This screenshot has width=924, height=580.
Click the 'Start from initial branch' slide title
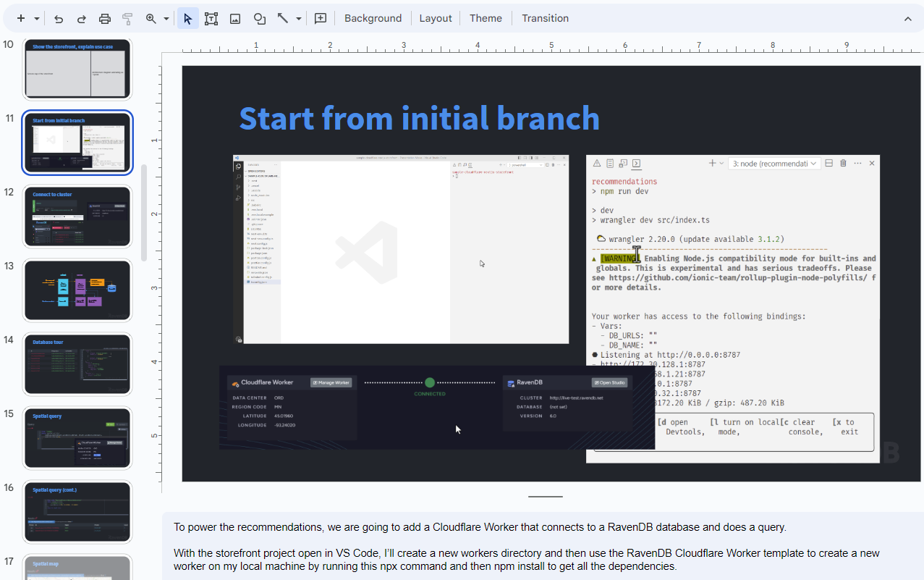tap(420, 118)
